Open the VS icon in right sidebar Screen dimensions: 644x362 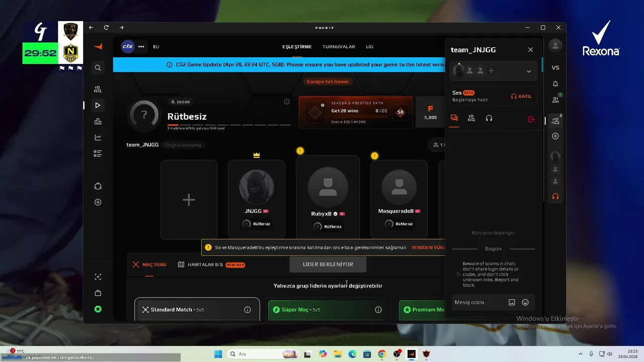tap(555, 67)
